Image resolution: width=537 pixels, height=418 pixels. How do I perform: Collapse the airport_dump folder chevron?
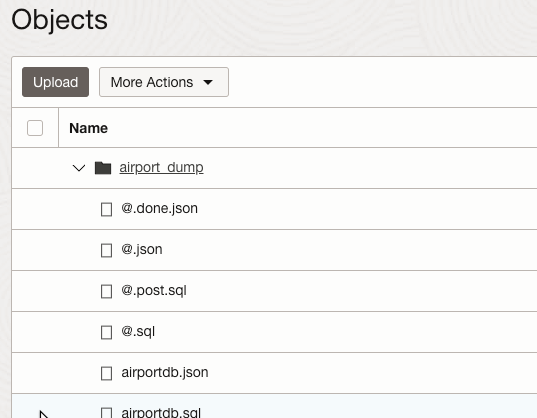[x=79, y=168]
